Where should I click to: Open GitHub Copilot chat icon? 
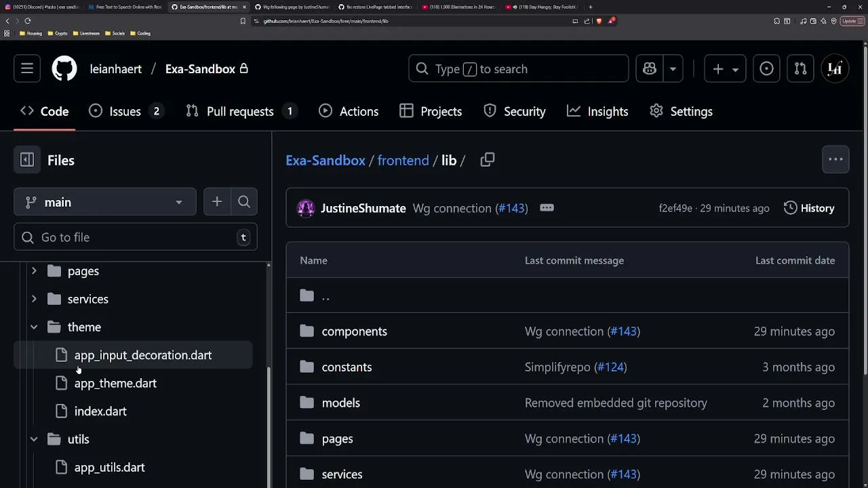click(650, 69)
